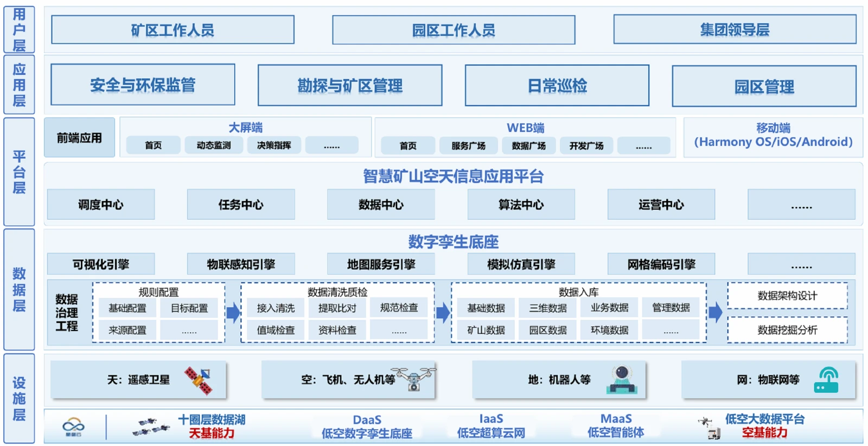Open the 日常巡检 application
868x446 pixels.
pyautogui.click(x=557, y=85)
